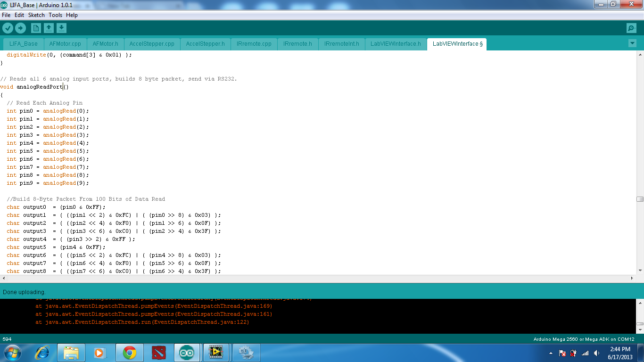
Task: Switch to the AFMotor.cpp tab
Action: tap(65, 44)
